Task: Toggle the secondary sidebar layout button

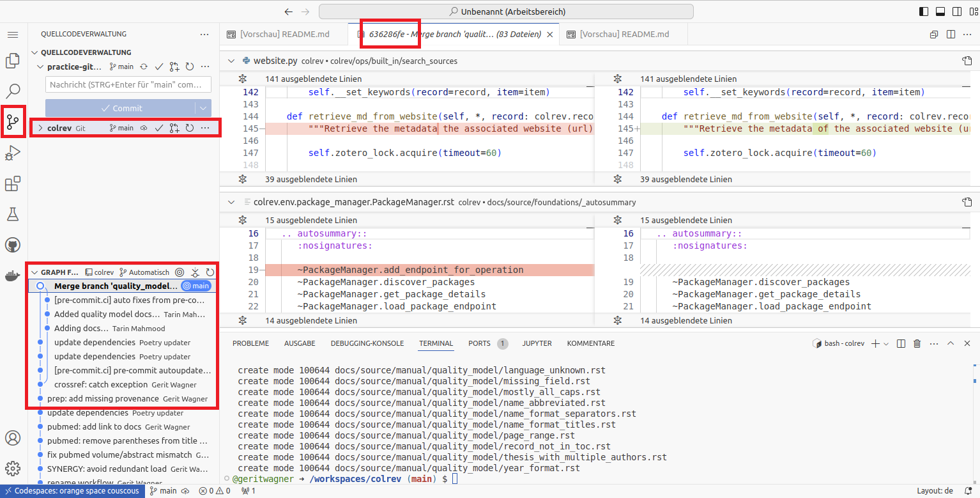Action: pyautogui.click(x=956, y=12)
